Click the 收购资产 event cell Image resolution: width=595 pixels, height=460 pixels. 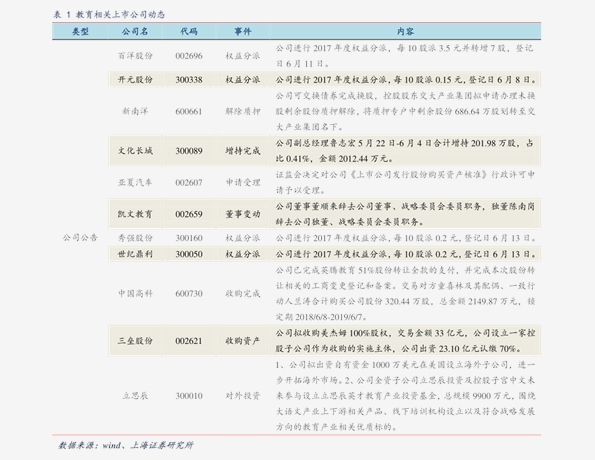[243, 341]
